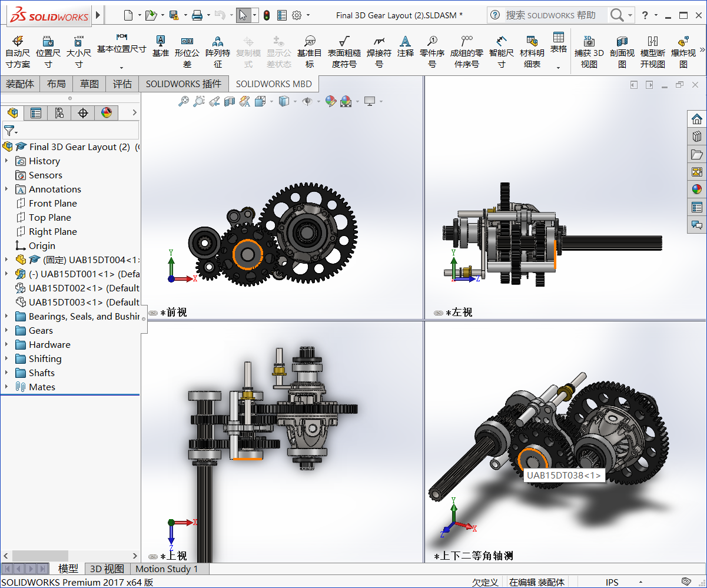This screenshot has width=707, height=588.
Task: Open the 3D 视图 bottom tab
Action: (107, 569)
